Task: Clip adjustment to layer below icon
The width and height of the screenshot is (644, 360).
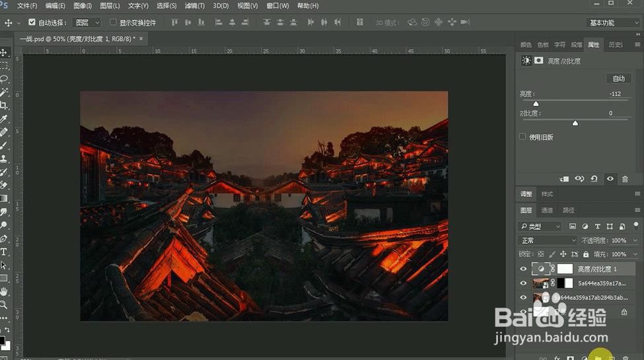Action: (x=564, y=179)
